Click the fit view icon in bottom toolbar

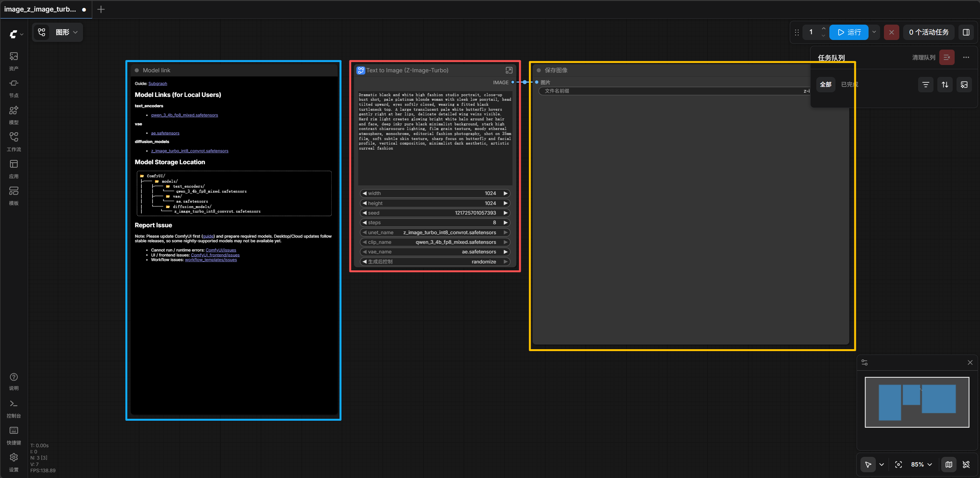899,465
